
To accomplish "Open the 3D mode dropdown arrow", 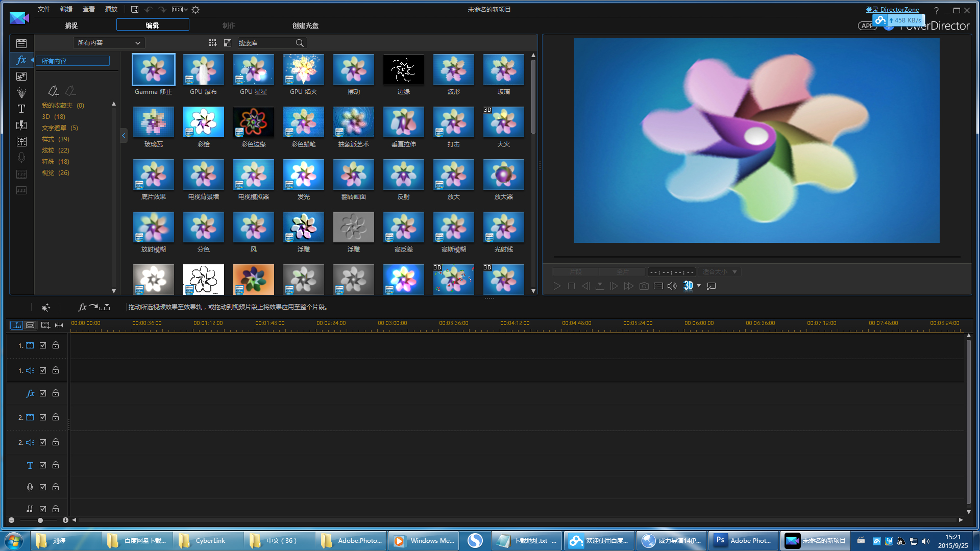I will click(x=699, y=286).
